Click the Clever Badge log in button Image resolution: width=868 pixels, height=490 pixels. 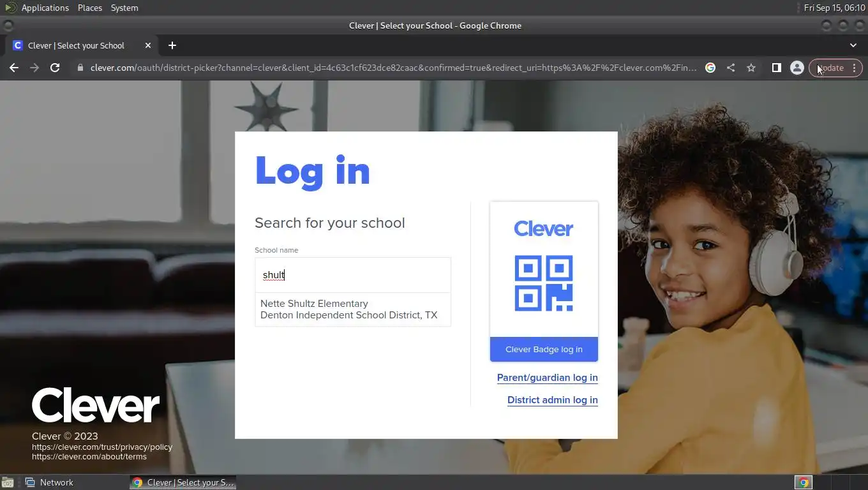point(544,349)
